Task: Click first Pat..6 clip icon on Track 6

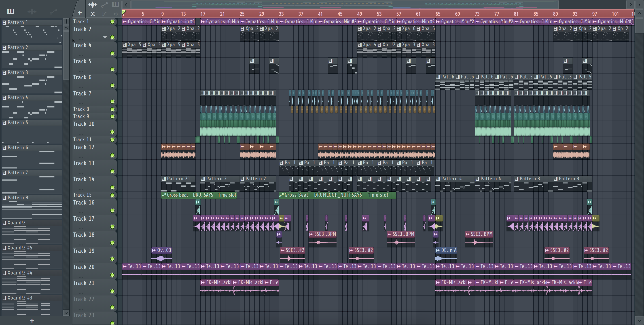Action: click(x=438, y=77)
